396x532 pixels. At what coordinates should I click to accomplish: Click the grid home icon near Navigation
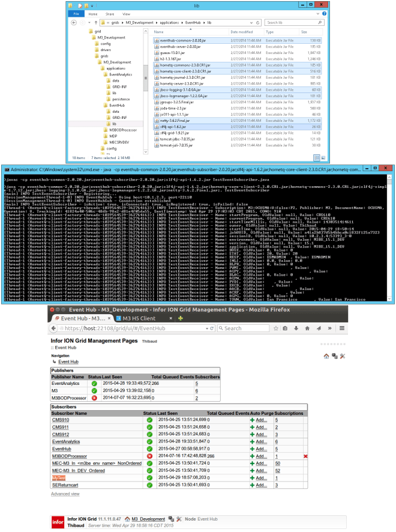point(326,356)
